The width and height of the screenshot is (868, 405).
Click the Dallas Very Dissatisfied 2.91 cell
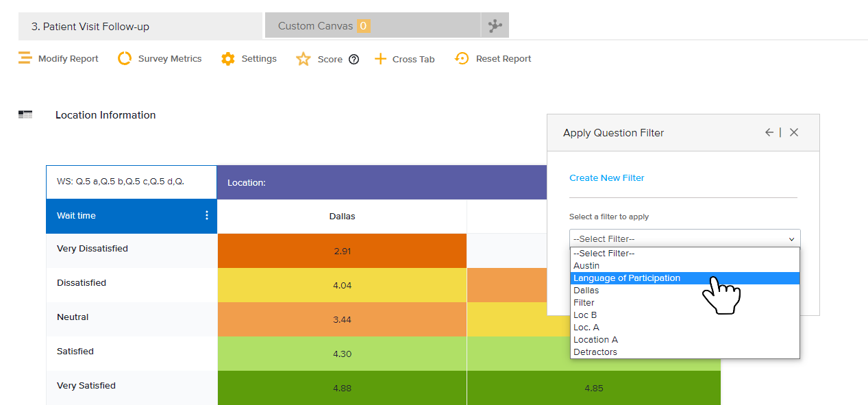[342, 251]
